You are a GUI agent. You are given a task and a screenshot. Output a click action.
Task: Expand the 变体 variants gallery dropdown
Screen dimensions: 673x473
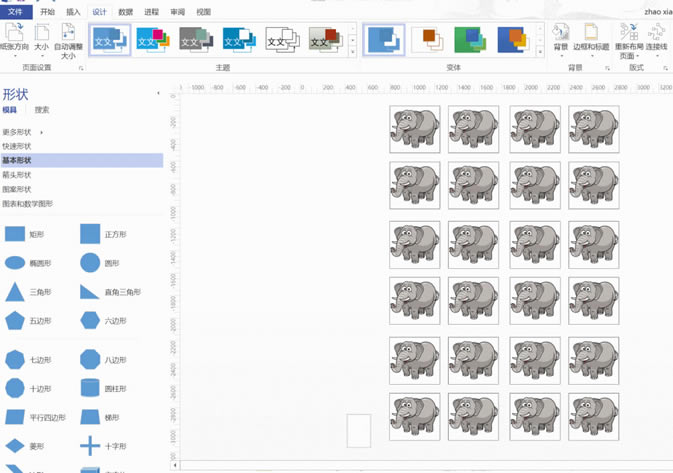click(541, 52)
